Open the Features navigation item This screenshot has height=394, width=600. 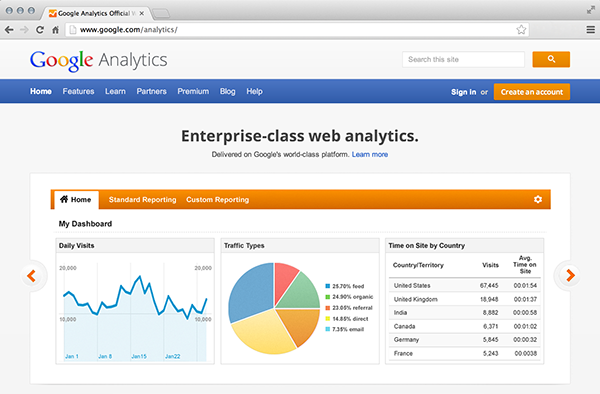(78, 91)
